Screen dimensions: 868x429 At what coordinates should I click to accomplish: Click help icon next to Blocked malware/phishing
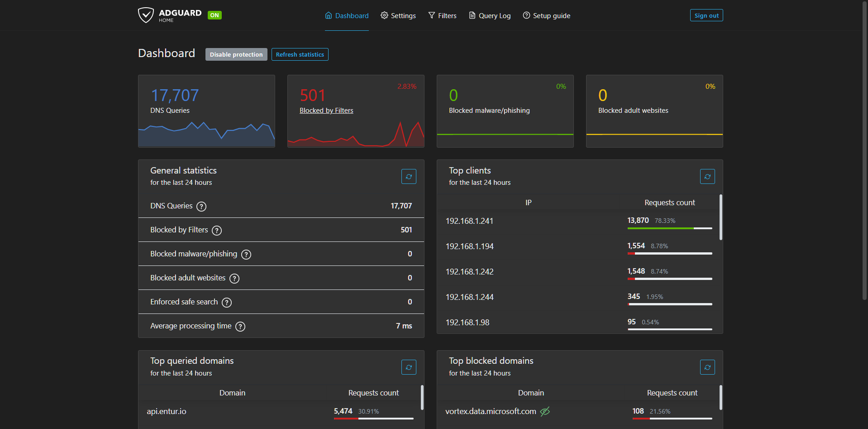point(246,255)
